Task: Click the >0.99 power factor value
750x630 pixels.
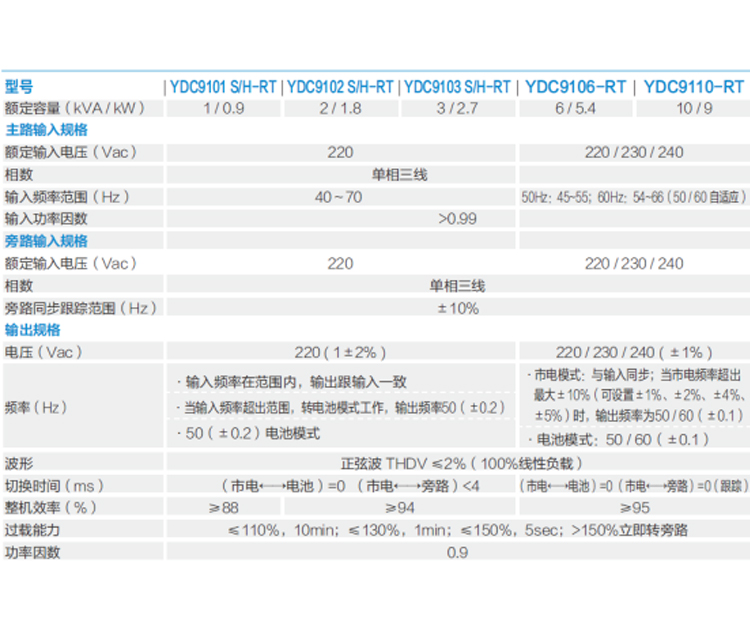Action: 457,219
